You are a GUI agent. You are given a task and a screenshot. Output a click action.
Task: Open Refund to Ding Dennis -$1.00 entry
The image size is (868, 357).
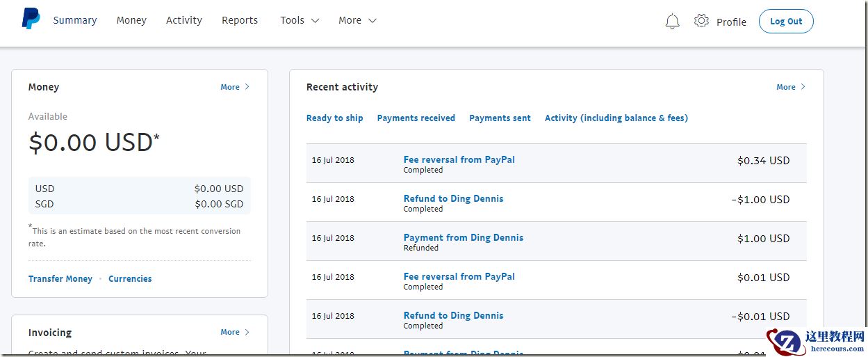(454, 198)
